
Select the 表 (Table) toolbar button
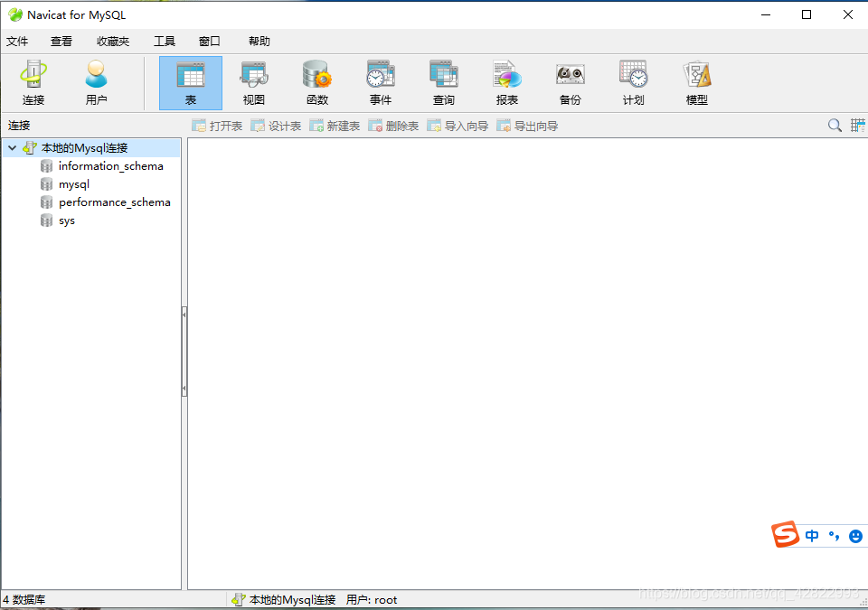click(191, 83)
